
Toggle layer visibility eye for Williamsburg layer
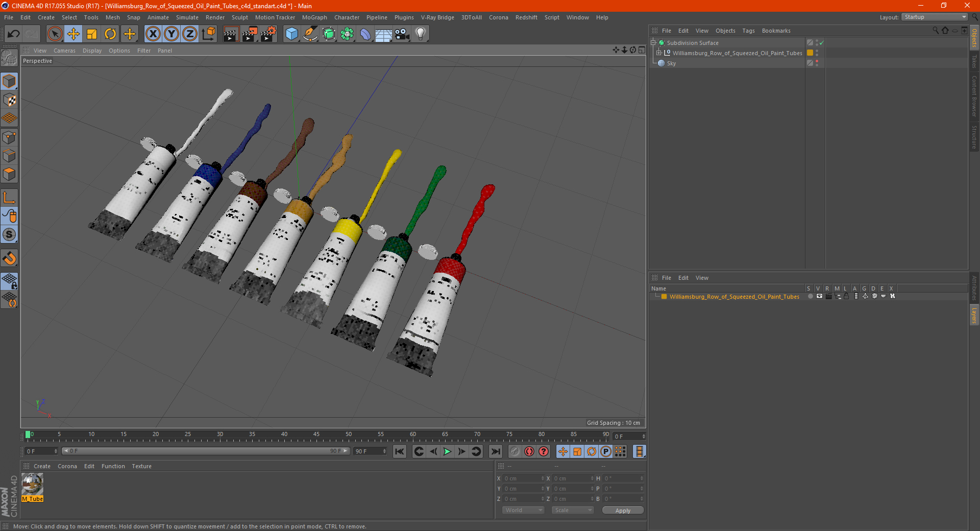(x=819, y=296)
